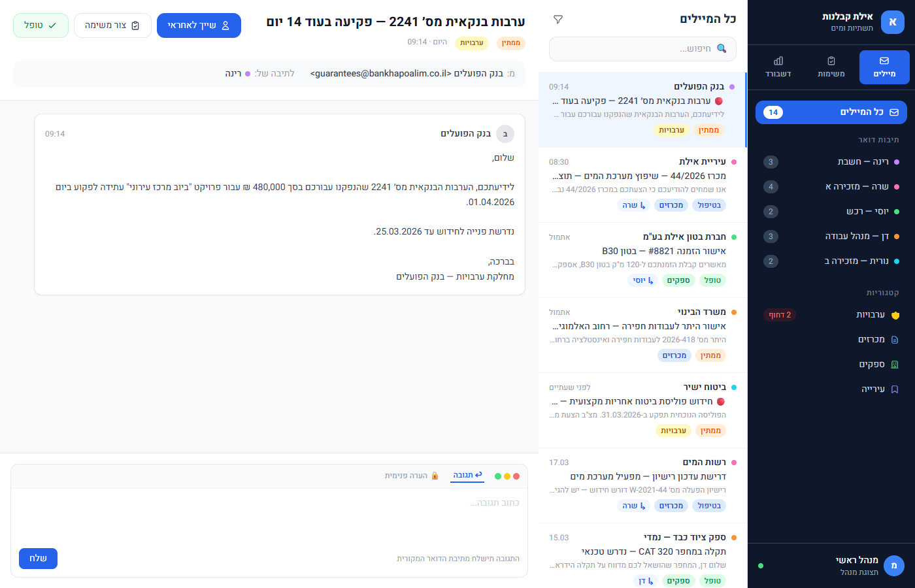The image size is (915, 588).
Task: Open the filter icon above the email list
Action: coord(559,20)
